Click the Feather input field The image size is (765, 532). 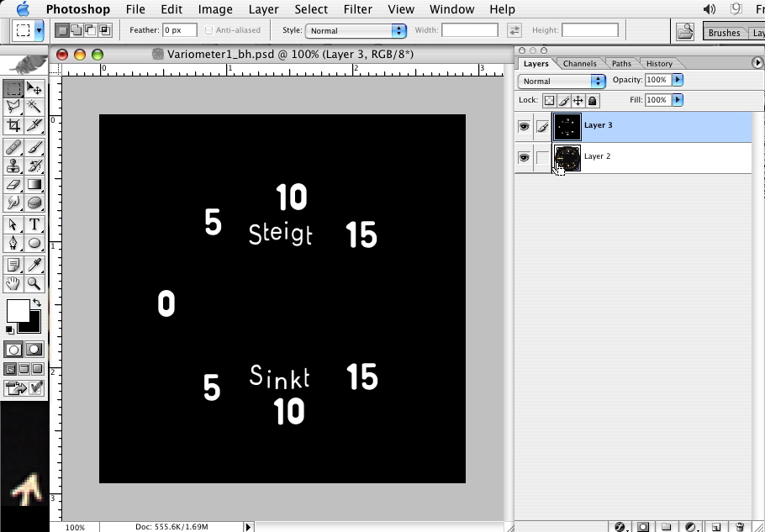pyautogui.click(x=179, y=30)
